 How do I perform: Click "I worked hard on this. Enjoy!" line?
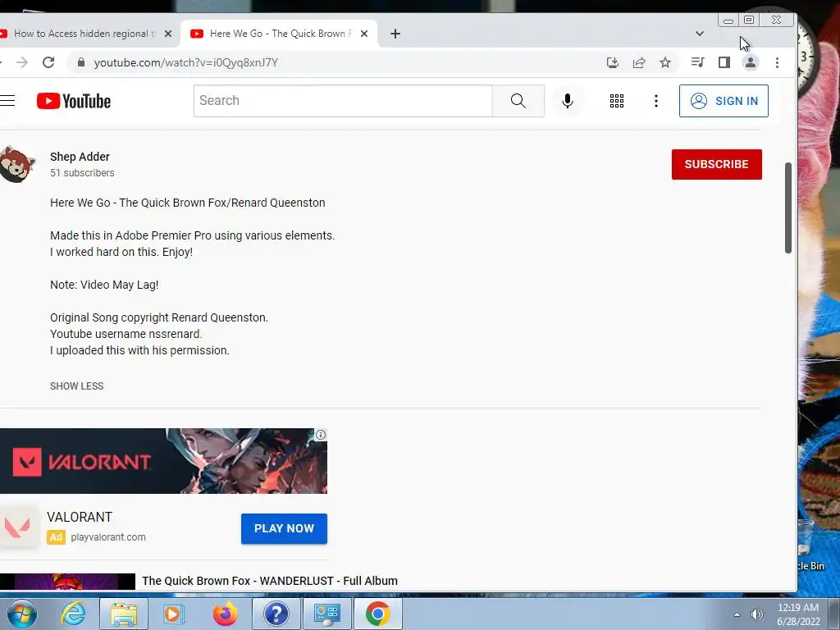[x=121, y=252]
